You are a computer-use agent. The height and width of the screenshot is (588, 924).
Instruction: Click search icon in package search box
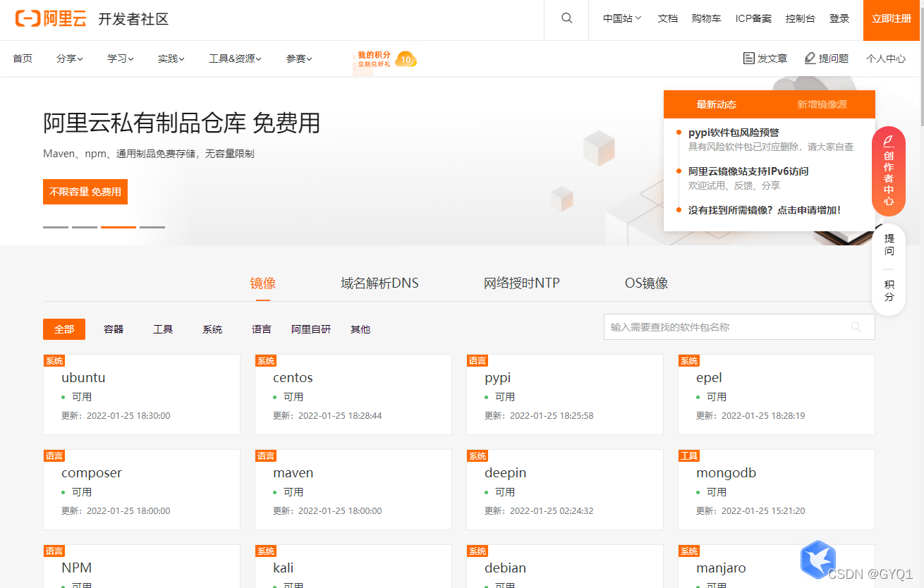[856, 327]
